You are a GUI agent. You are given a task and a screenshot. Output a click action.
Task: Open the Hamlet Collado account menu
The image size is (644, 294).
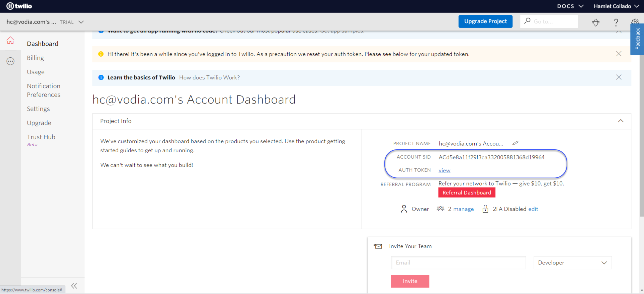pyautogui.click(x=616, y=6)
